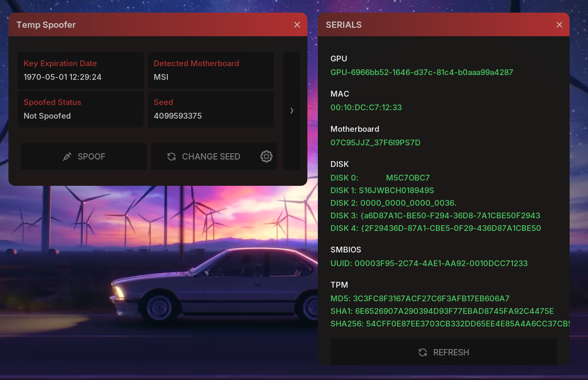This screenshot has width=588, height=380.
Task: Click the SERIALS window title
Action: [344, 25]
